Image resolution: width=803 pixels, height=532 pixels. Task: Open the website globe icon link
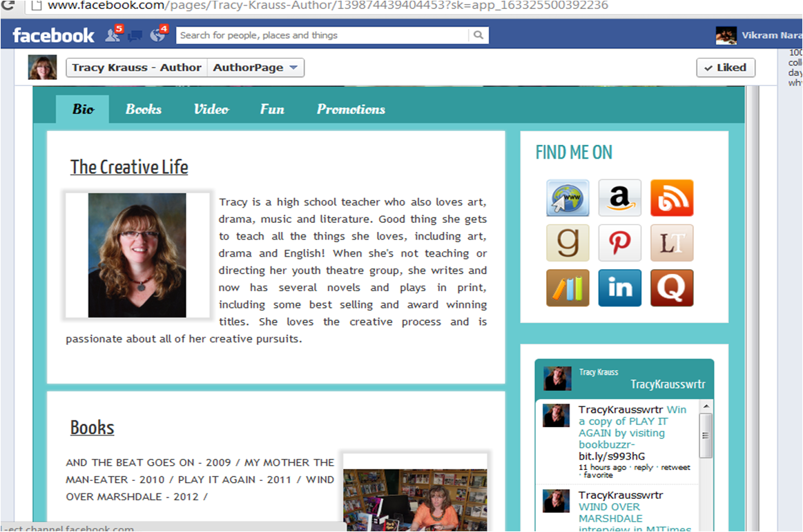pyautogui.click(x=568, y=198)
